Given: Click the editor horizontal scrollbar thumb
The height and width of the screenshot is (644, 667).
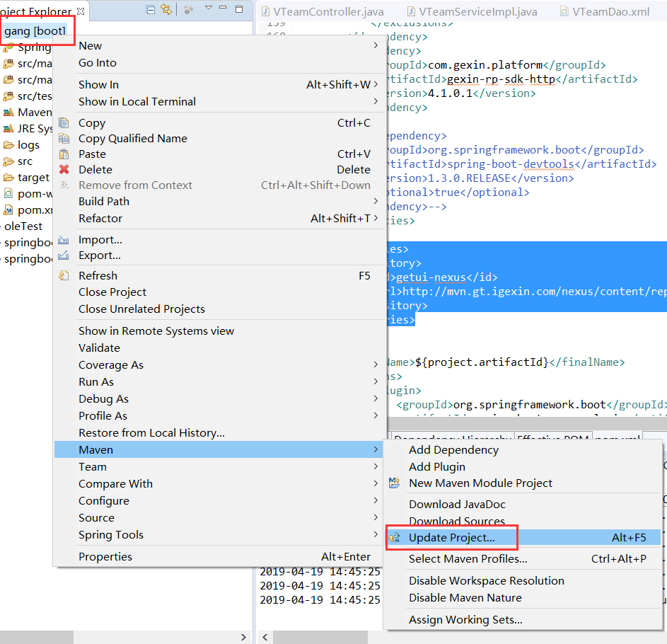Looking at the screenshot, I should [320, 637].
